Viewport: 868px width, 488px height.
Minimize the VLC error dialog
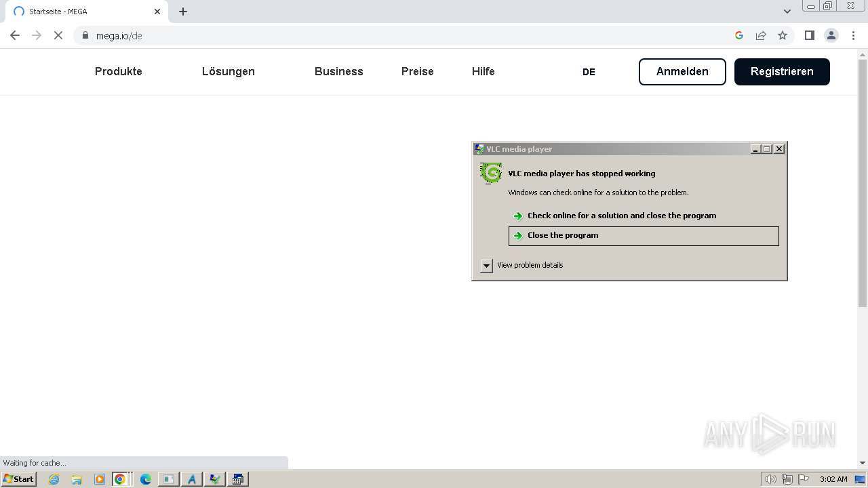point(755,149)
